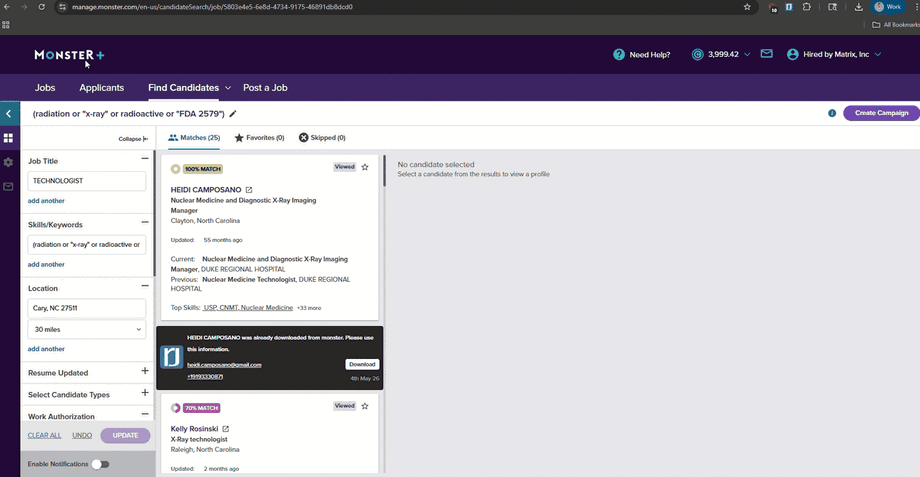Open the Find Candidates dropdown arrow

tap(228, 88)
